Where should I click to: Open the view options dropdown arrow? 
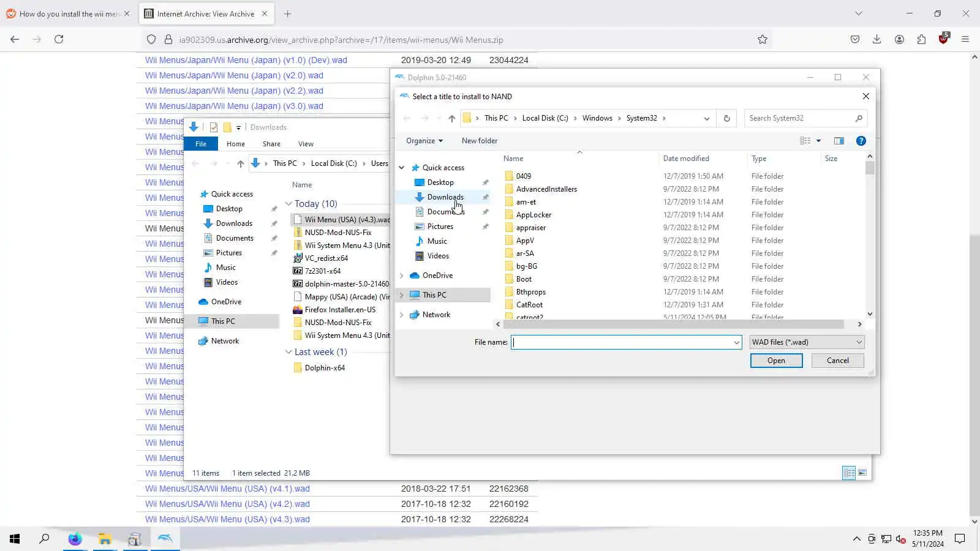coord(818,141)
